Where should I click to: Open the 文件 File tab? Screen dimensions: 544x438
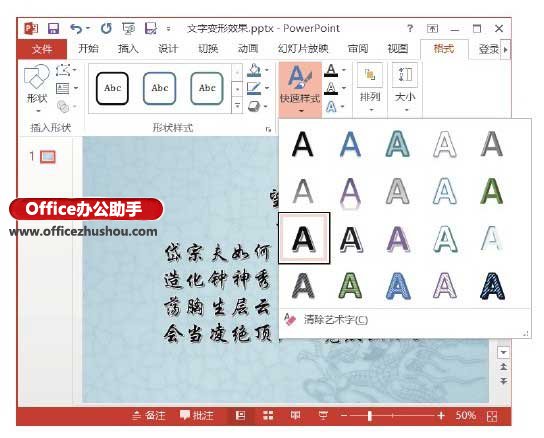point(42,49)
